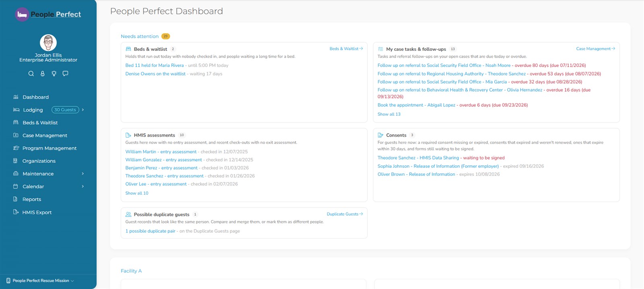This screenshot has width=644, height=289.
Task: Click the Consents card icon
Action: [381, 135]
